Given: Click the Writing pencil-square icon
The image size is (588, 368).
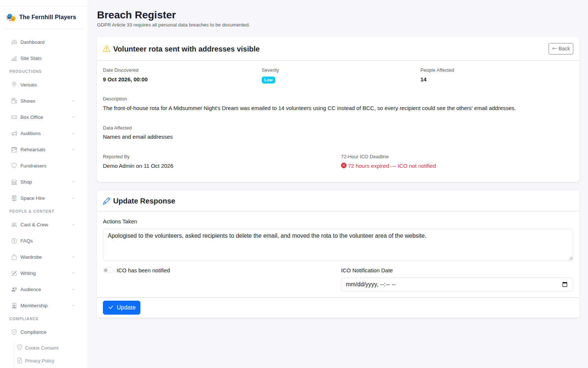Looking at the screenshot, I should coord(14,273).
